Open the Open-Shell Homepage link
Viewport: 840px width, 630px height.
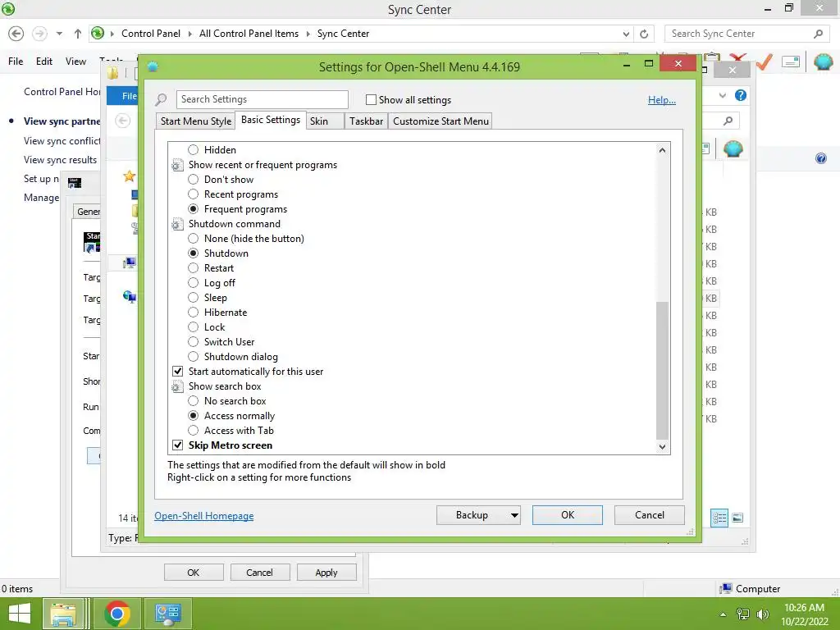pyautogui.click(x=204, y=516)
